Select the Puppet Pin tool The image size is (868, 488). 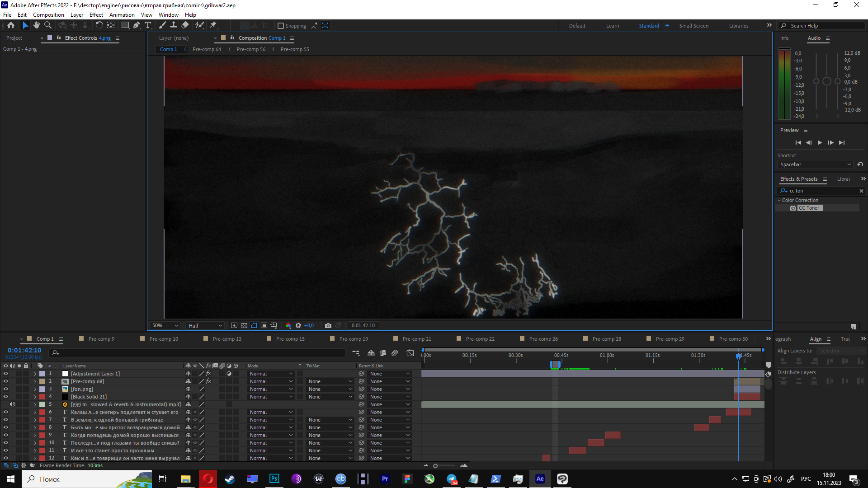tap(213, 25)
